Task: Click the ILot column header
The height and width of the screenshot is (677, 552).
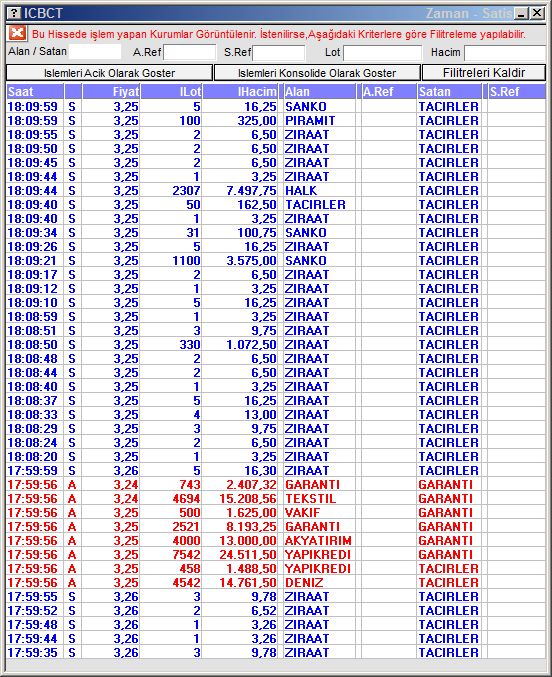Action: (171, 92)
